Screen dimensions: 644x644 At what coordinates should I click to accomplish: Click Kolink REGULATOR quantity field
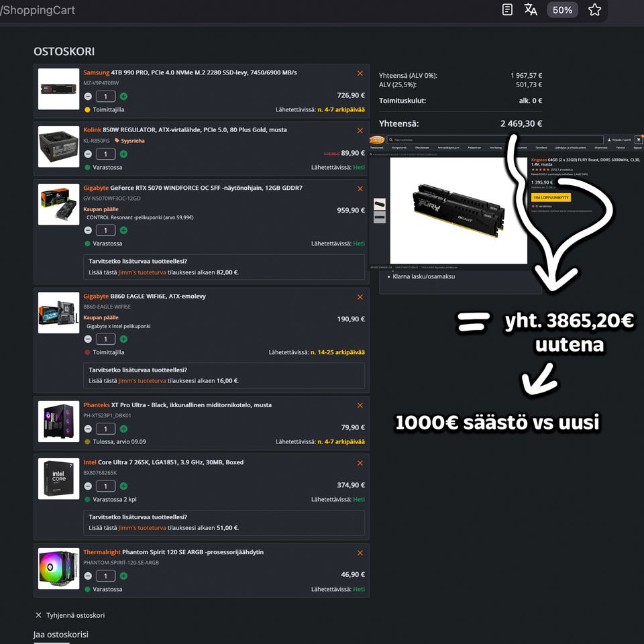pos(105,154)
